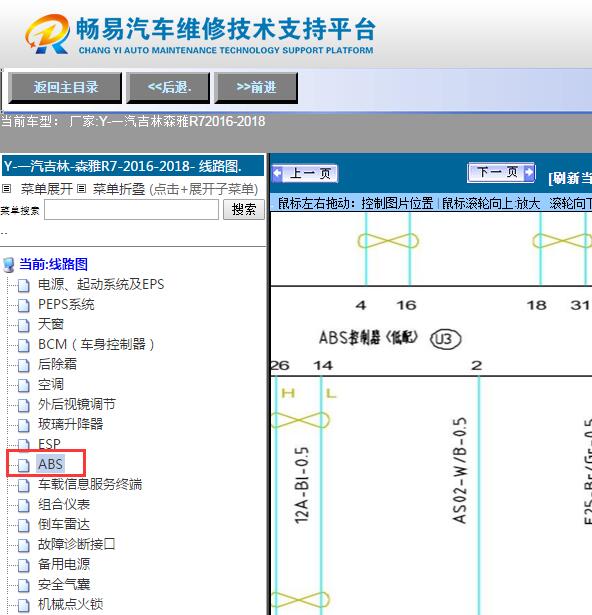Open 空调 tree item
592x615 pixels.
51,384
